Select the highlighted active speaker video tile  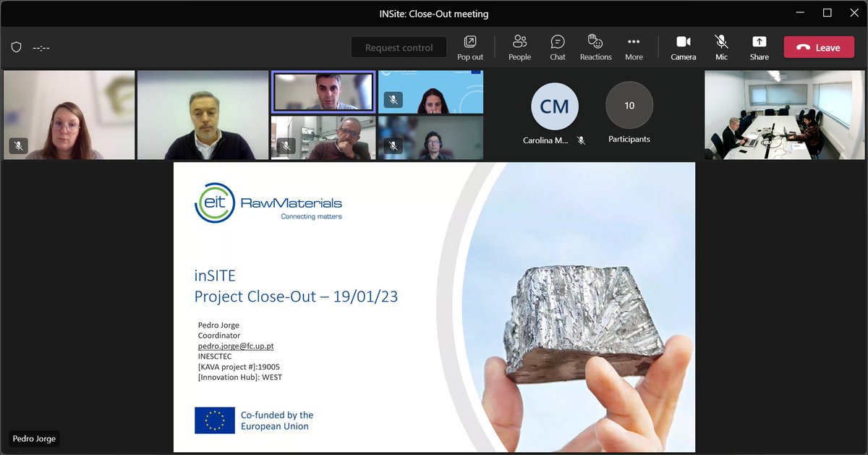323,92
